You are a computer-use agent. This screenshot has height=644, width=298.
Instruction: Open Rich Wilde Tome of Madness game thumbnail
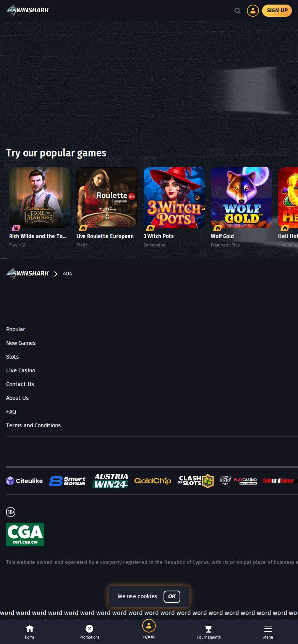40,198
